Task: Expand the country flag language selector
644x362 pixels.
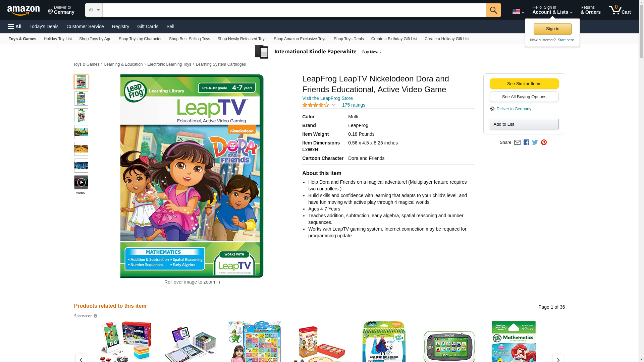Action: [518, 11]
